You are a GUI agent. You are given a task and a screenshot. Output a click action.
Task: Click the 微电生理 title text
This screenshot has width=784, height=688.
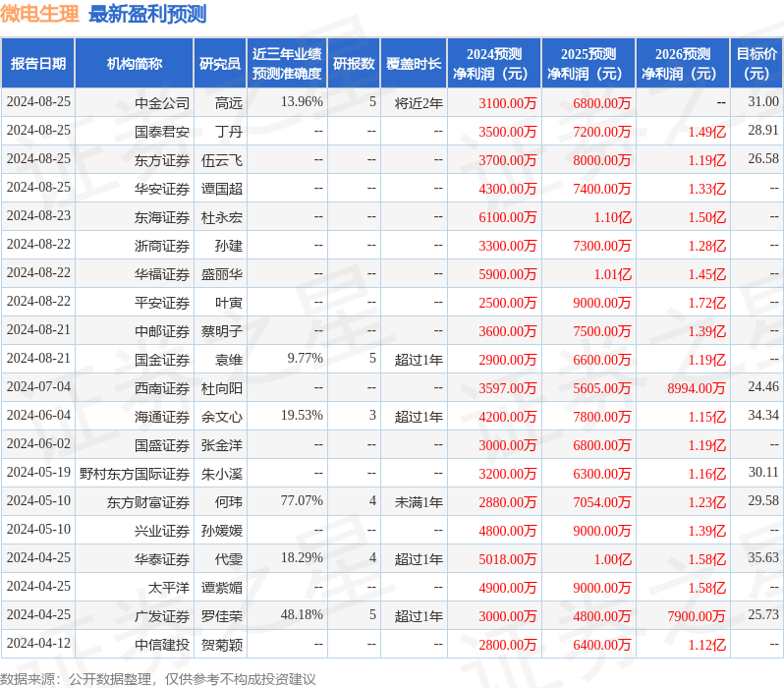click(39, 14)
